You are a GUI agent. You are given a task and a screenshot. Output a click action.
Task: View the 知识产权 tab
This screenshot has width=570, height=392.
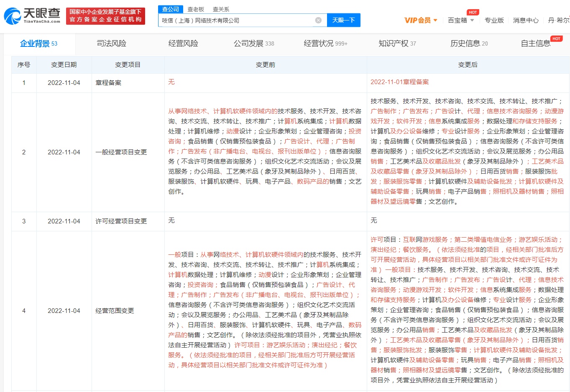397,44
